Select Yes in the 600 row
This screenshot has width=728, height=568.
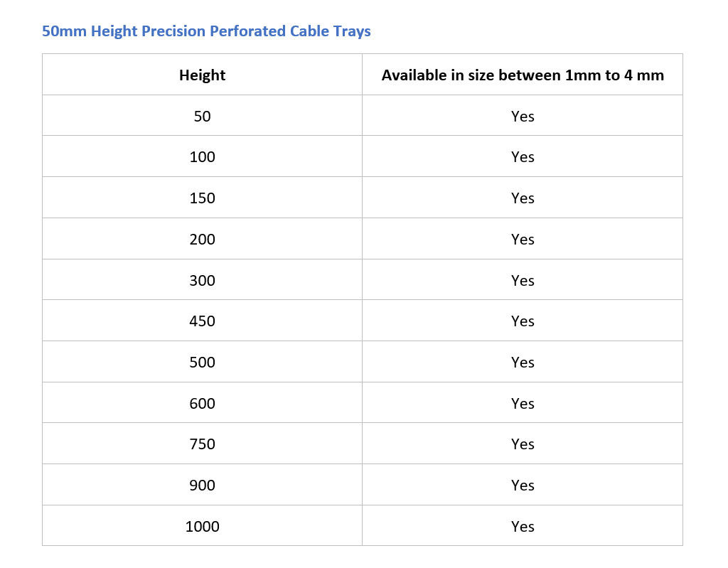point(523,403)
